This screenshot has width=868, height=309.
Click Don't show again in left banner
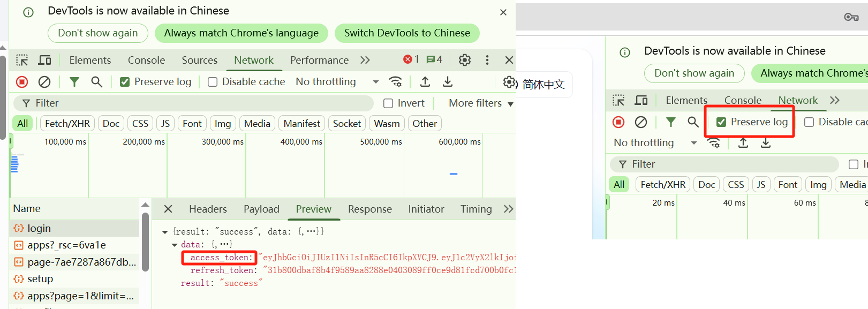coord(98,33)
